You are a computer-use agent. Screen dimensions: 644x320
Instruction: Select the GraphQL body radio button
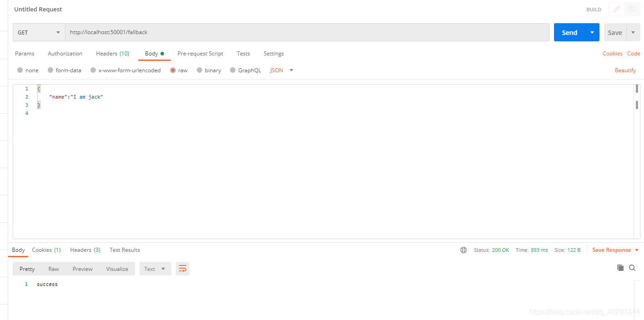(x=233, y=70)
